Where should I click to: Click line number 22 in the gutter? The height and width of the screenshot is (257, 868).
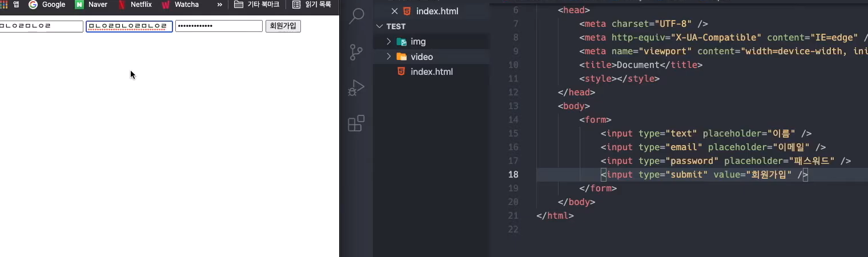[x=513, y=229]
